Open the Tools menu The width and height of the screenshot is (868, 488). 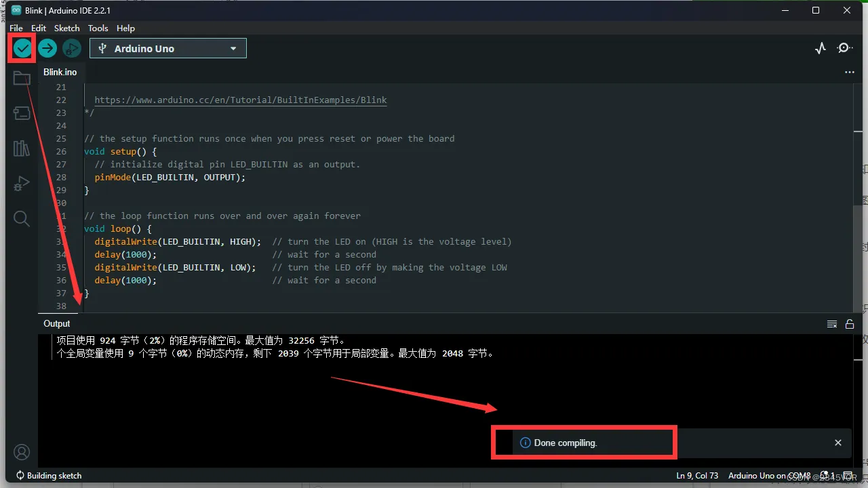(x=98, y=28)
